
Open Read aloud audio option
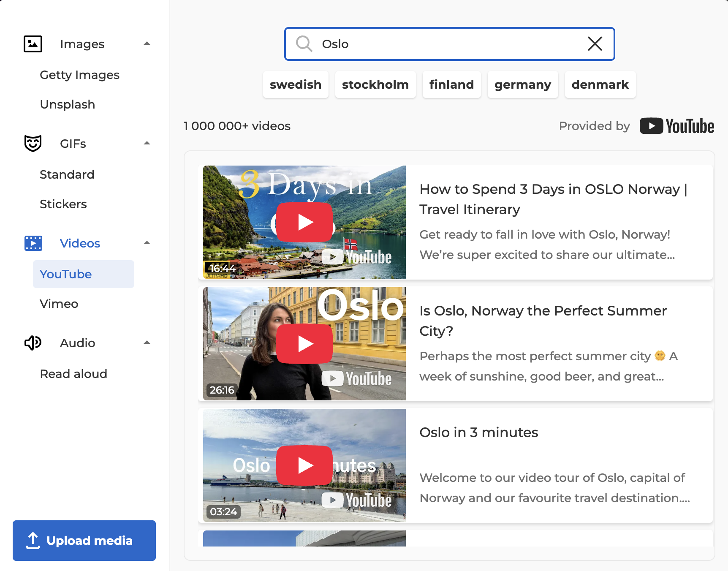pos(73,374)
